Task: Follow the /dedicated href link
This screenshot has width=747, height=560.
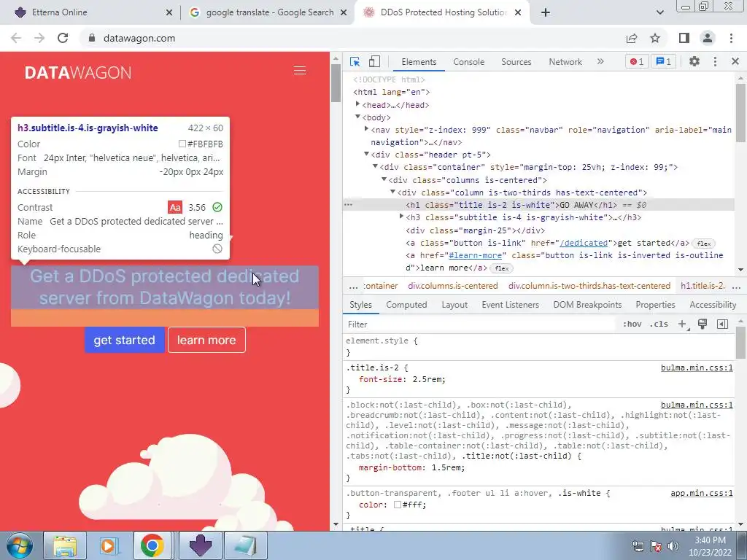Action: pos(584,243)
